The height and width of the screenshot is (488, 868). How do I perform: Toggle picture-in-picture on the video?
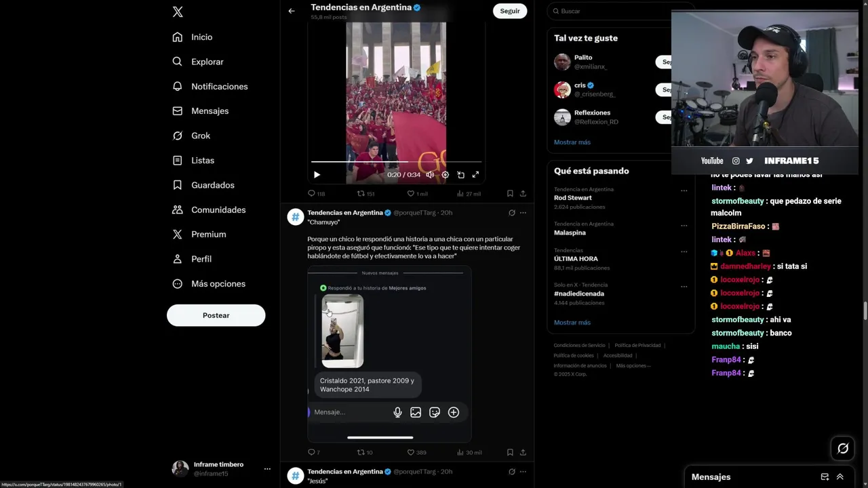pyautogui.click(x=460, y=175)
